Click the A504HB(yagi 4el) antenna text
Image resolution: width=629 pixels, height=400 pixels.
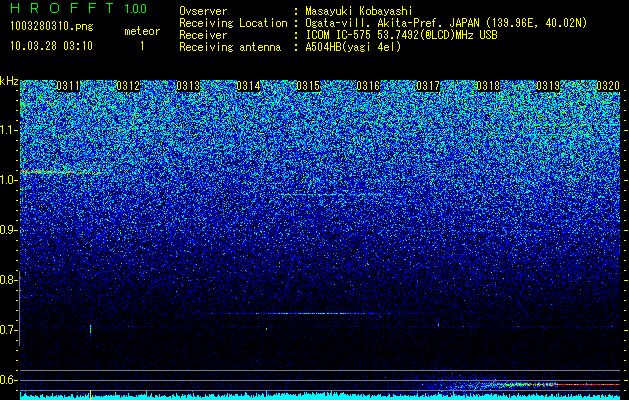353,47
